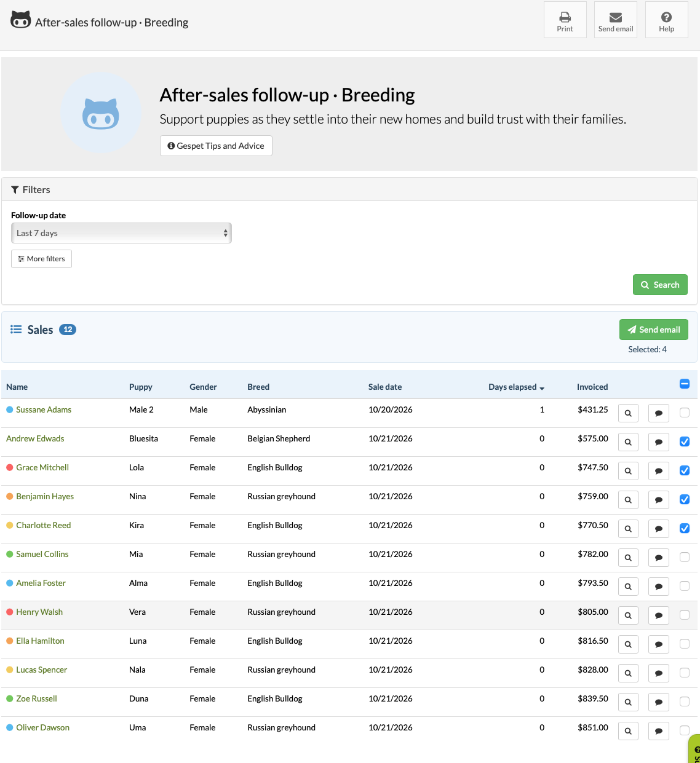Click magnifier icon in Benjamin Hayes row
This screenshot has width=700, height=763.
pos(628,500)
